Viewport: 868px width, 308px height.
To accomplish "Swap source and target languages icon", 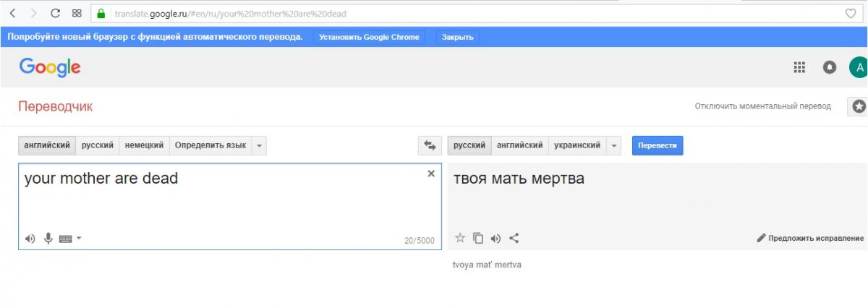I will pos(430,145).
